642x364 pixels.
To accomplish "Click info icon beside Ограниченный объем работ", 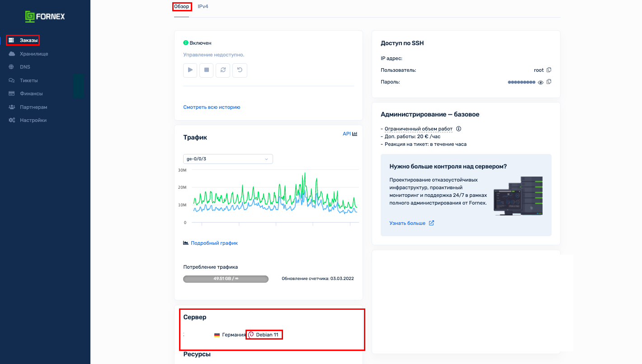I will point(458,129).
